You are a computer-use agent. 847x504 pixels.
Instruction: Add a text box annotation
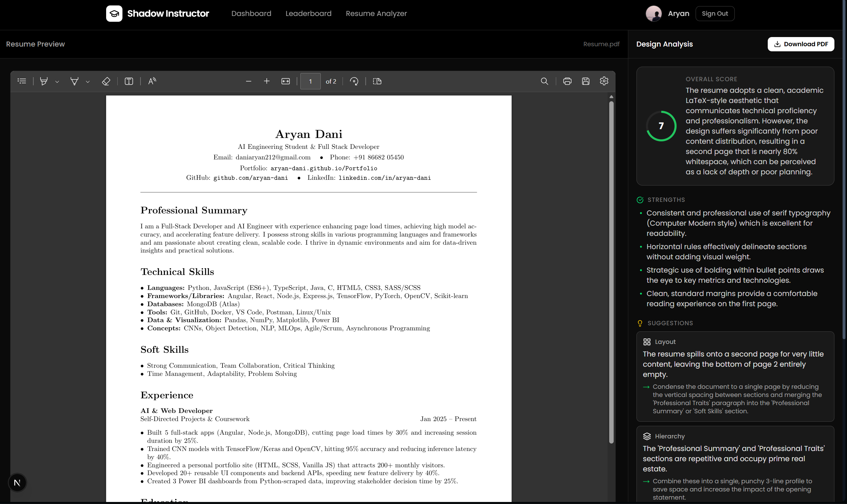[x=129, y=81]
